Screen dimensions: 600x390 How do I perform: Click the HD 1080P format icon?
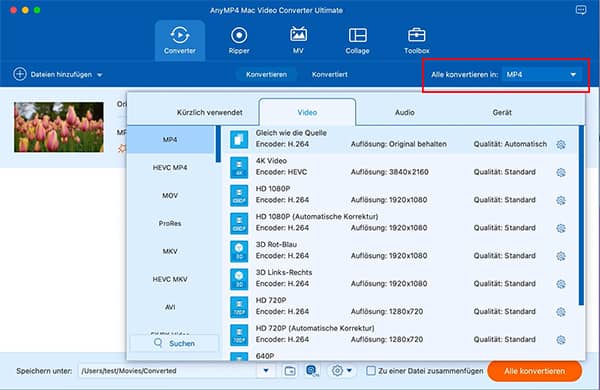pyautogui.click(x=239, y=195)
